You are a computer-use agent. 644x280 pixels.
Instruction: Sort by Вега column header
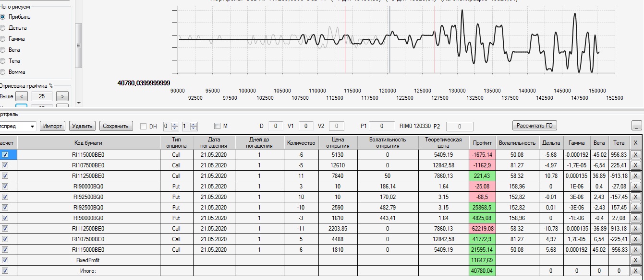tap(599, 143)
